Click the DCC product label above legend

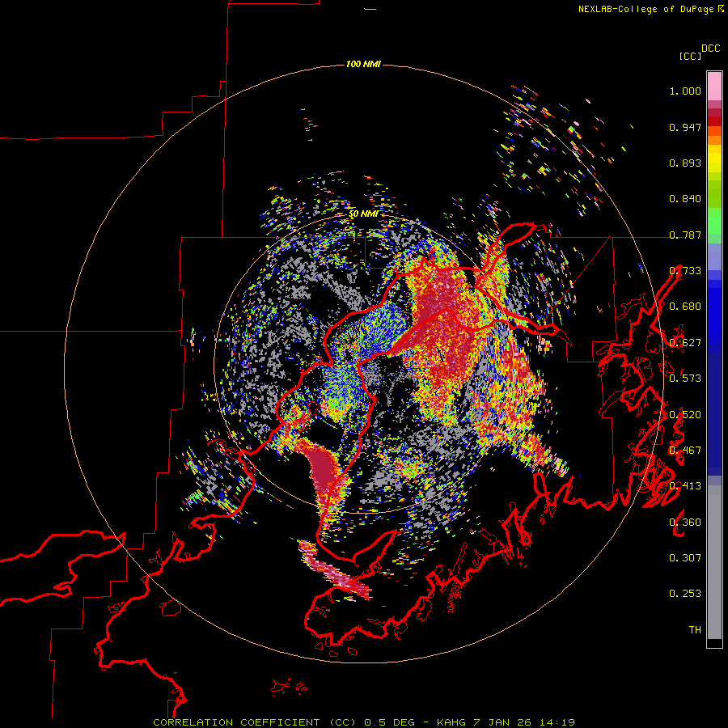(710, 49)
